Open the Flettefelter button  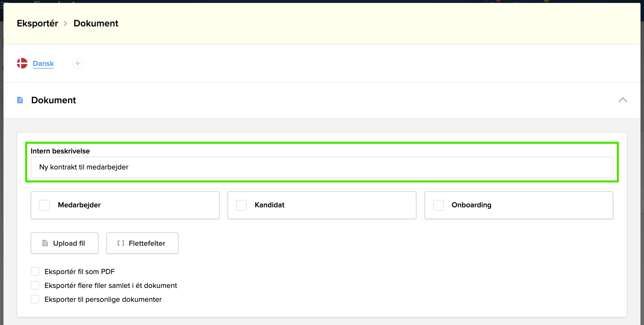142,243
